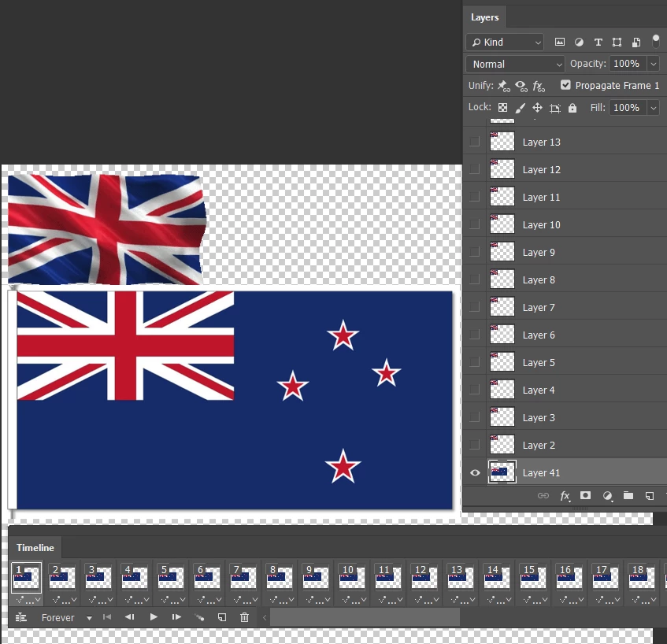Duplicate selected frames icon
The image size is (667, 644).
pos(222,617)
